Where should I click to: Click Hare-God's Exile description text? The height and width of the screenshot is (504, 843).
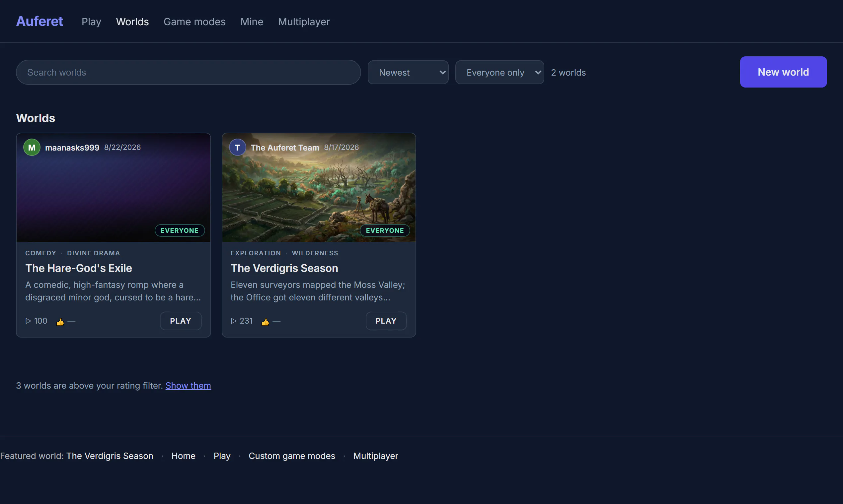click(x=113, y=291)
